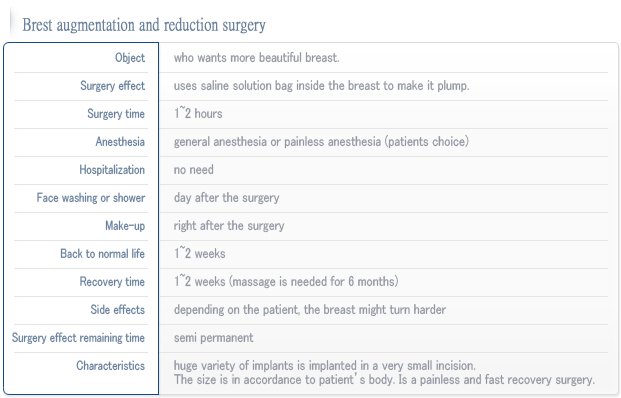621x398 pixels.
Task: Click the 'Brest augmentation and reduction surgery' heading
Action: tap(144, 25)
